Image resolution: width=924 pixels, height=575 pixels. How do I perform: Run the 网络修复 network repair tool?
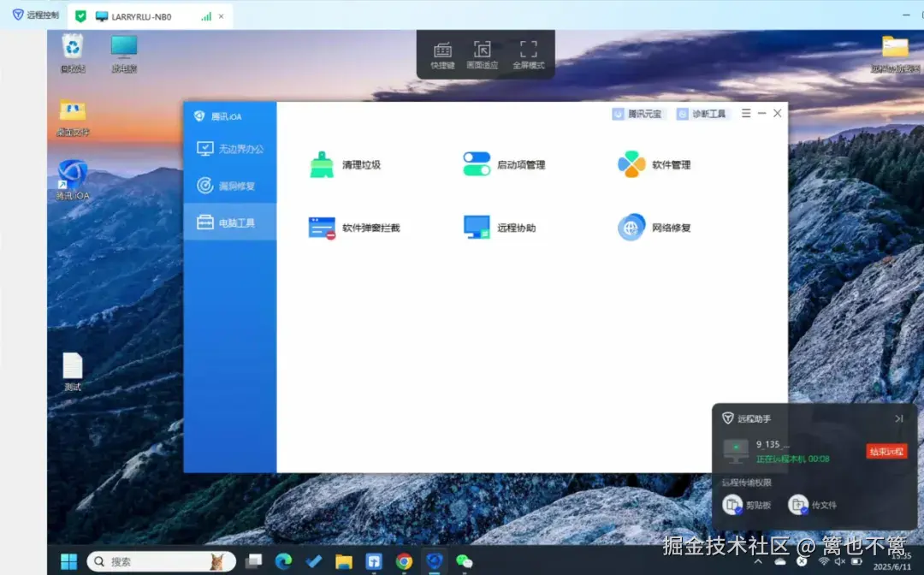tap(653, 227)
